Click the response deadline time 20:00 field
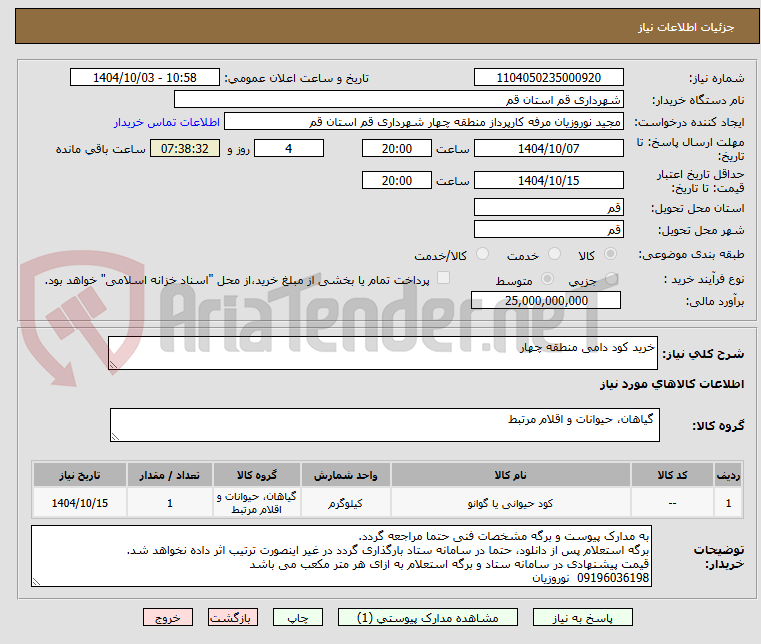761x644 pixels. click(397, 148)
